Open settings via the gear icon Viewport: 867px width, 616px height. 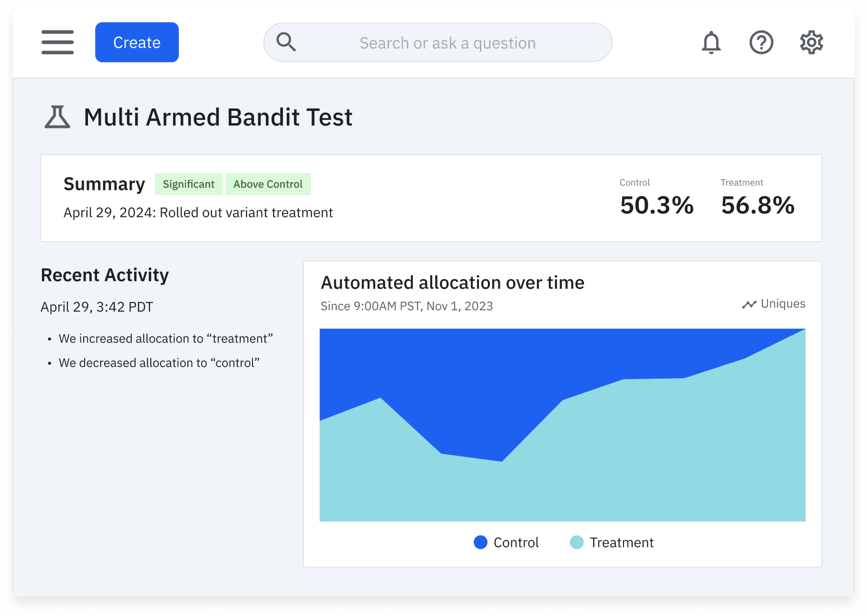click(x=811, y=43)
